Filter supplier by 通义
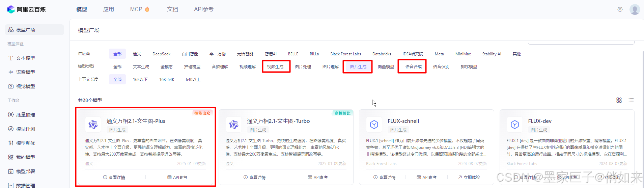Image resolution: width=644 pixels, height=188 pixels. point(137,54)
